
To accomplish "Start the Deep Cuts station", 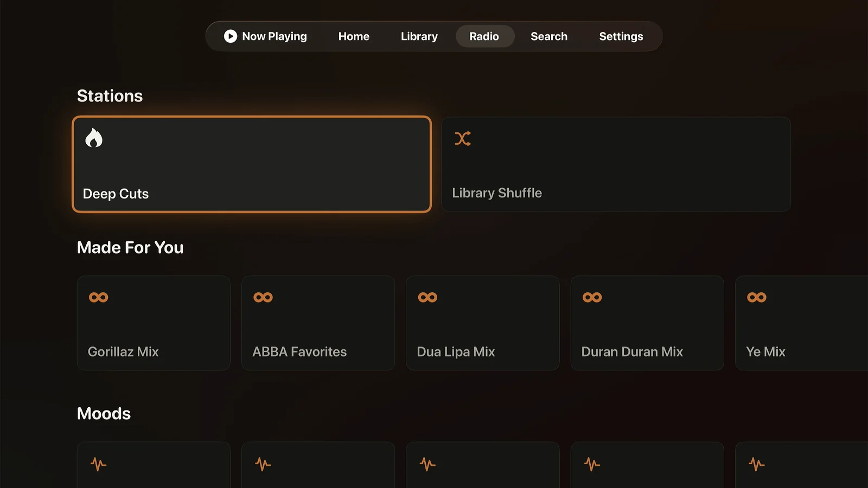I will coord(252,164).
